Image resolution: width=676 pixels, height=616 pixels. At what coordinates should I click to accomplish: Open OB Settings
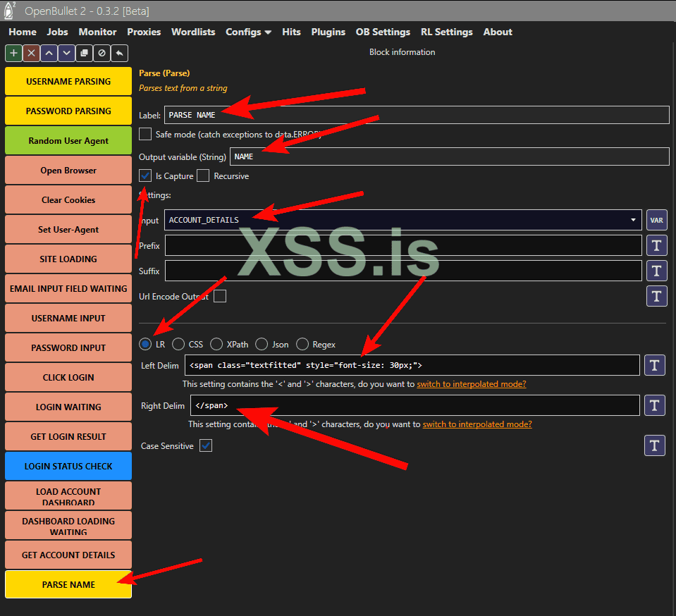tap(383, 32)
